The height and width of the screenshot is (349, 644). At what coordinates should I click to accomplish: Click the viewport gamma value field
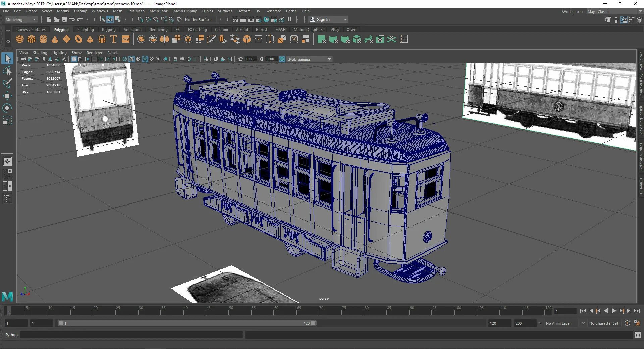271,59
